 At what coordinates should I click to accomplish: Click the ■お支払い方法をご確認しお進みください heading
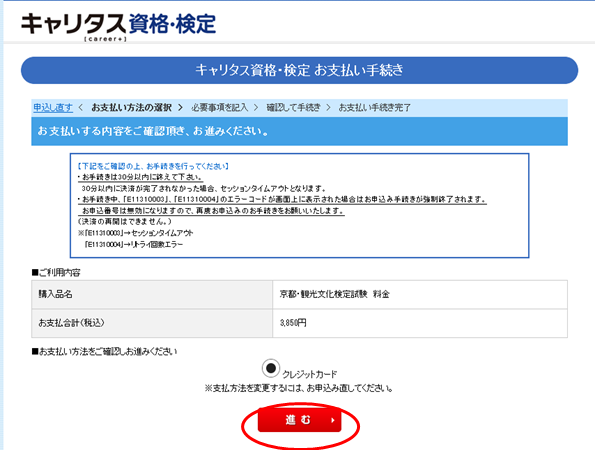(x=104, y=351)
